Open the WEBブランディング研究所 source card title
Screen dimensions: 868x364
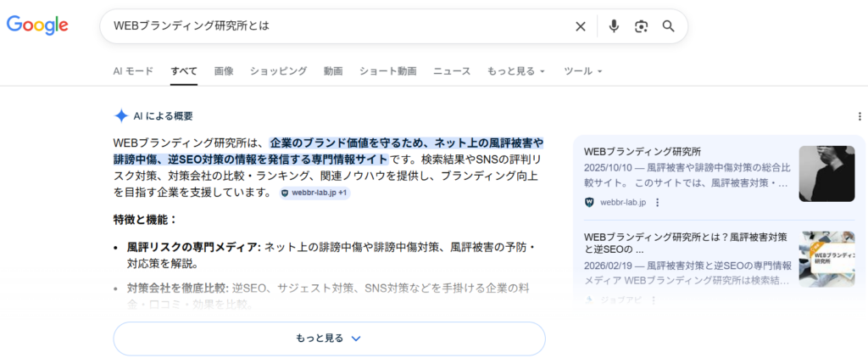643,151
